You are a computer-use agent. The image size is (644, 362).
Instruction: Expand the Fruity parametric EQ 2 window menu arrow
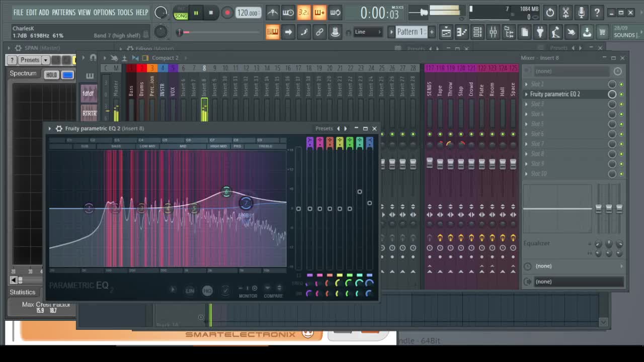point(50,129)
